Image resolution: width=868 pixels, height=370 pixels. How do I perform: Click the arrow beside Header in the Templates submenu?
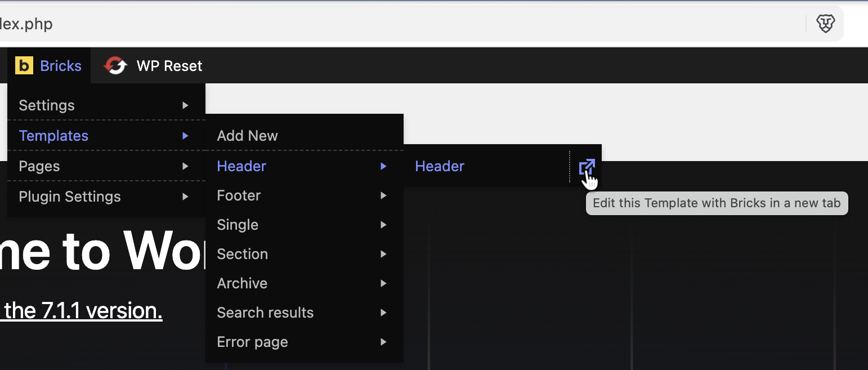coord(383,166)
